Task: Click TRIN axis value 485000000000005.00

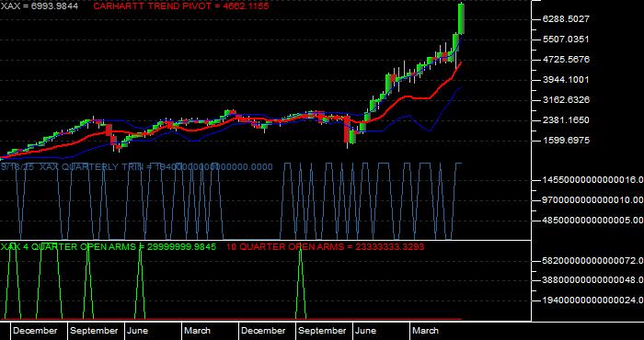Action: pyautogui.click(x=592, y=221)
